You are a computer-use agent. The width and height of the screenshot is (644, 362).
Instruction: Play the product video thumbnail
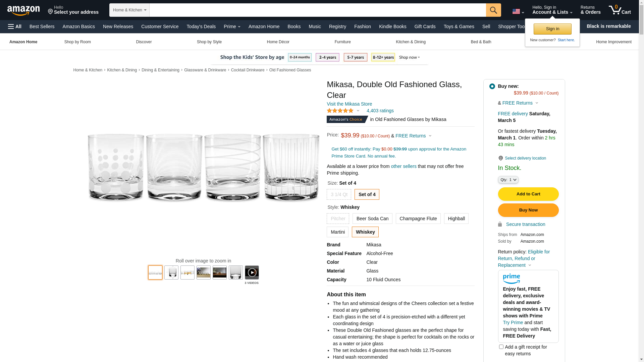(x=252, y=273)
